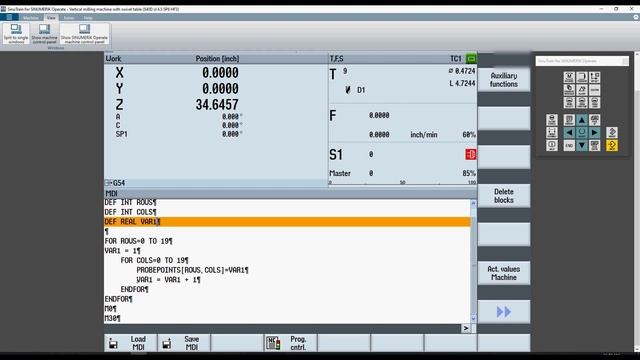The image size is (640, 360).
Task: Click the ALARM key on the keypad
Action: (x=582, y=90)
